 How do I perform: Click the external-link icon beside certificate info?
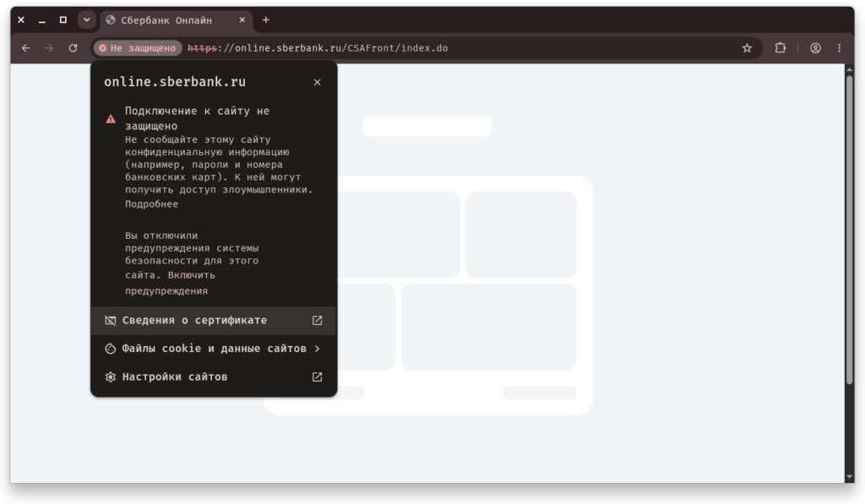pyautogui.click(x=318, y=320)
